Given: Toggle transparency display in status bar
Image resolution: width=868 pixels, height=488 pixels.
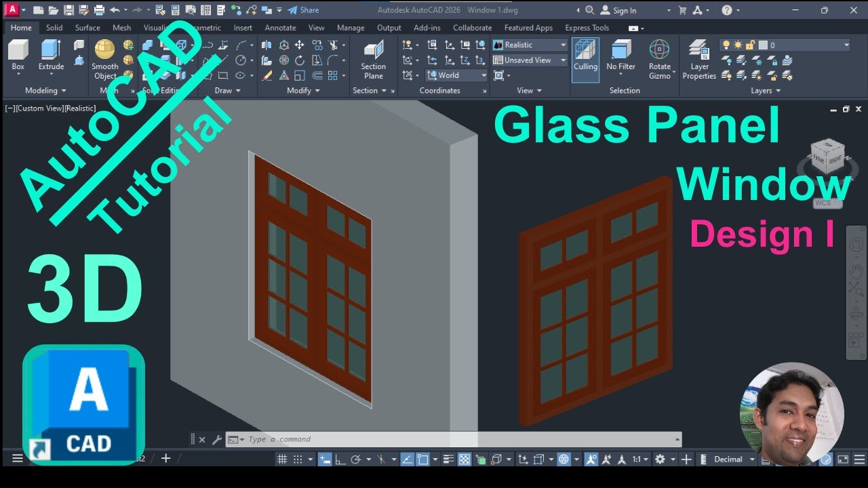Looking at the screenshot, I should (x=465, y=460).
